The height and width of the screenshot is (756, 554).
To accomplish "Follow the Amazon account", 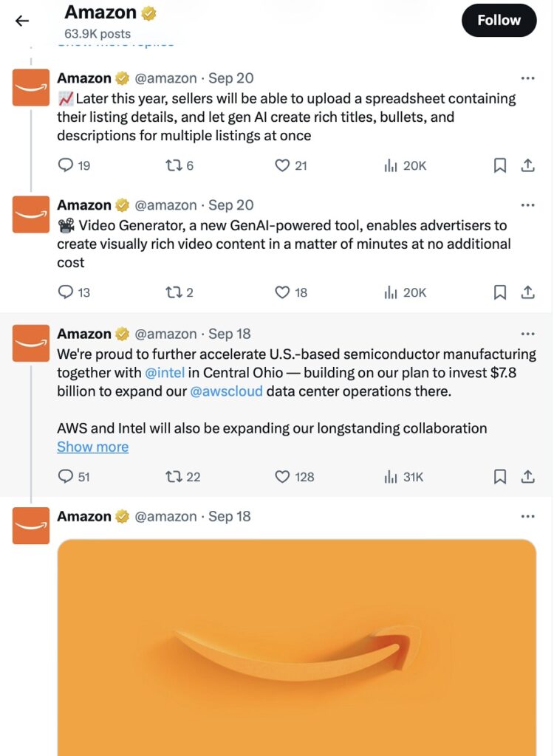I will [x=499, y=21].
